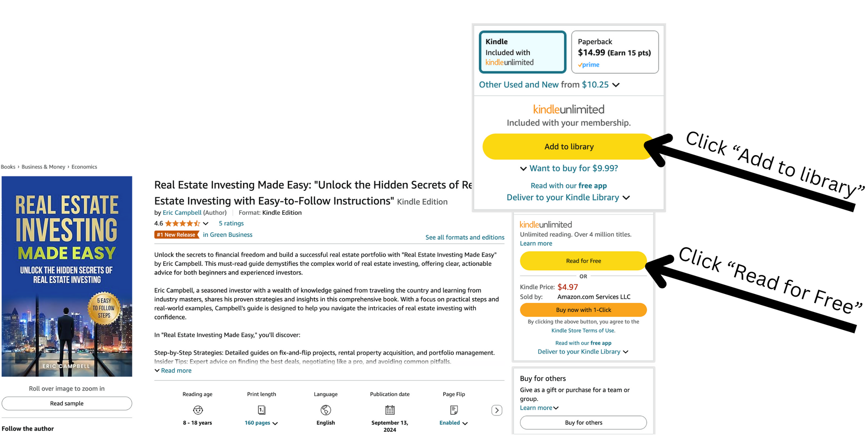Click the Page Flip document icon
This screenshot has width=868, height=444.
454,410
